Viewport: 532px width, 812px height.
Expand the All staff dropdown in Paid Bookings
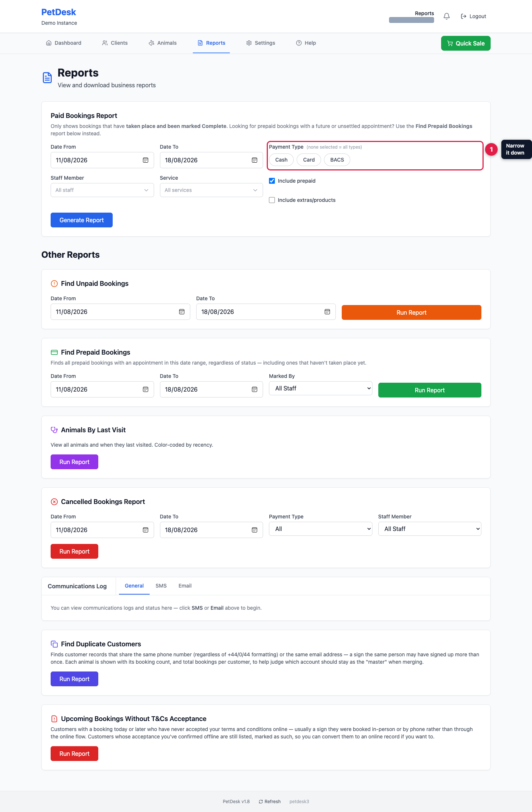[102, 190]
